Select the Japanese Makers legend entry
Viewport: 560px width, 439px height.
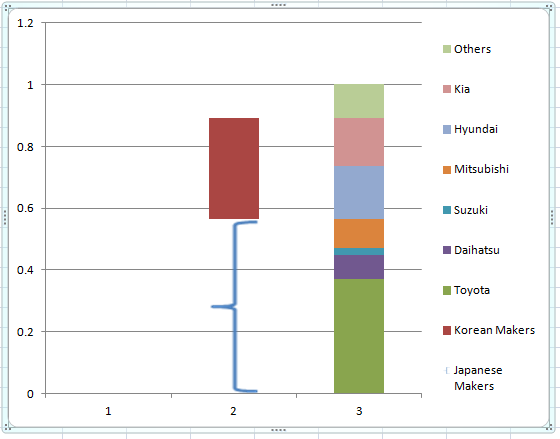(473, 378)
